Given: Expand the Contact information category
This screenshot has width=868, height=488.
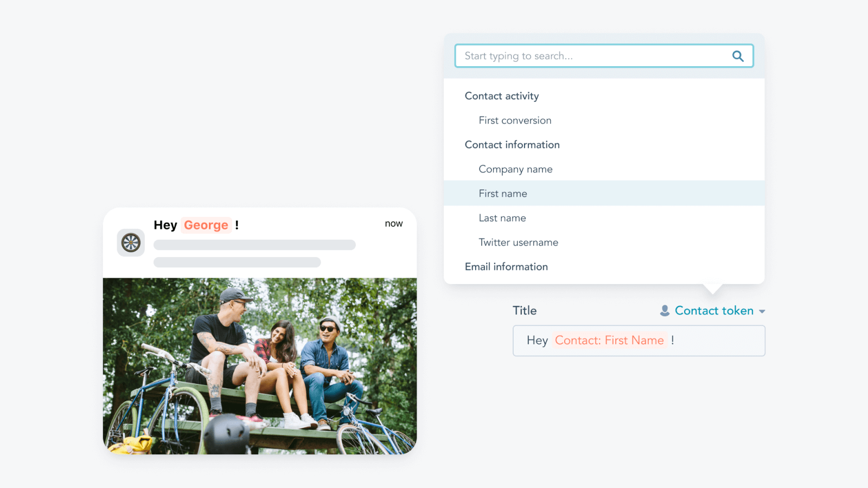Looking at the screenshot, I should click(x=512, y=145).
